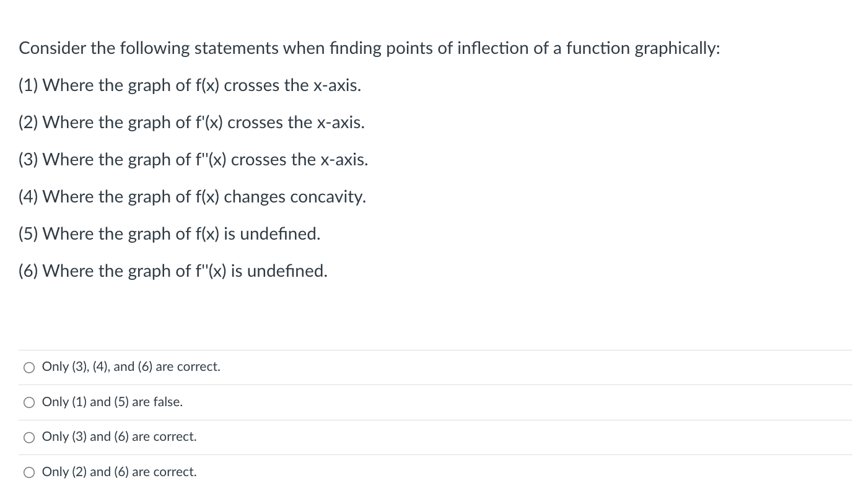Click statement (5) where f(x) is undefined
The height and width of the screenshot is (504, 866).
point(169,234)
